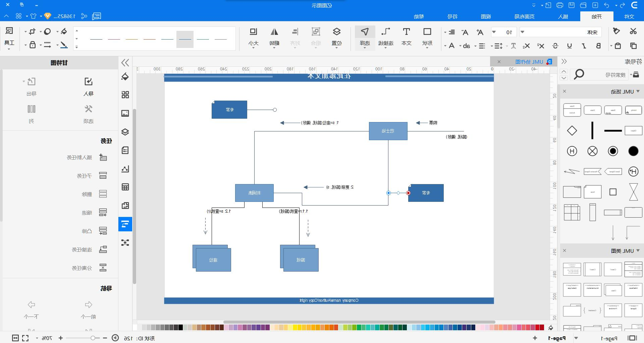This screenshot has height=343, width=644.
Task: Open the table panel in side strip
Action: (125, 187)
